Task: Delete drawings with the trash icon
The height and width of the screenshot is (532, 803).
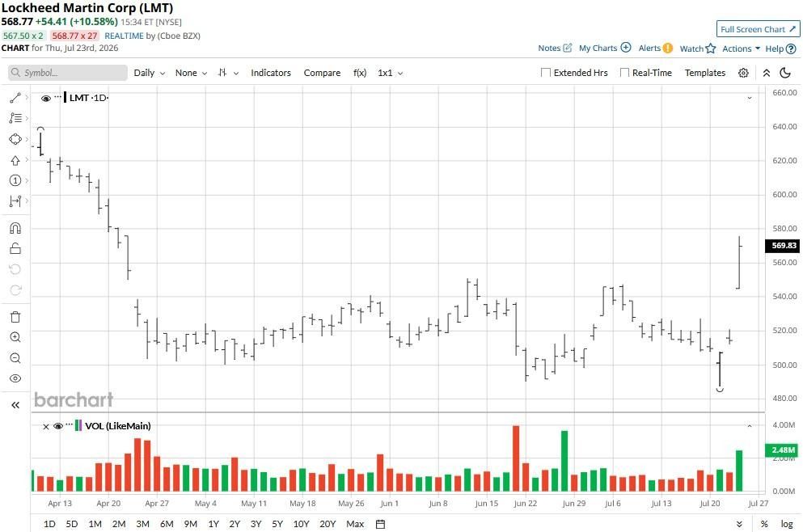Action: (x=15, y=317)
